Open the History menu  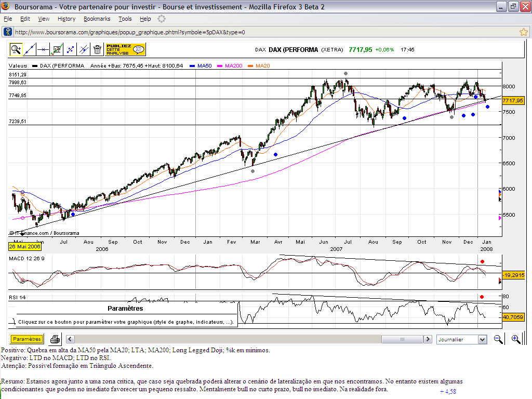(x=66, y=19)
